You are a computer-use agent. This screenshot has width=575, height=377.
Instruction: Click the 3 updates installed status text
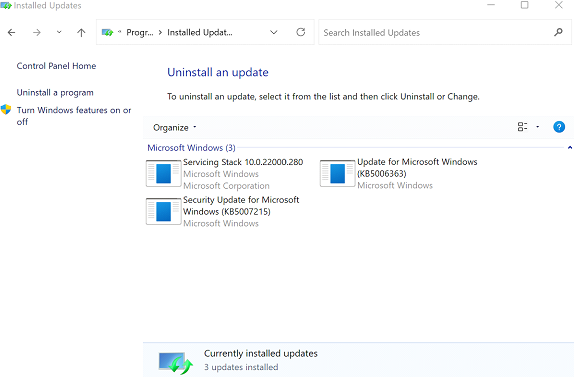pos(241,367)
